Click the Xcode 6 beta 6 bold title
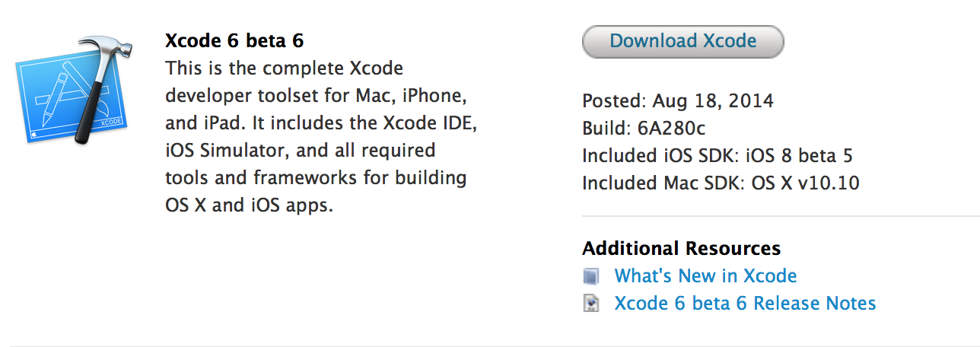The width and height of the screenshot is (980, 347). [x=234, y=40]
